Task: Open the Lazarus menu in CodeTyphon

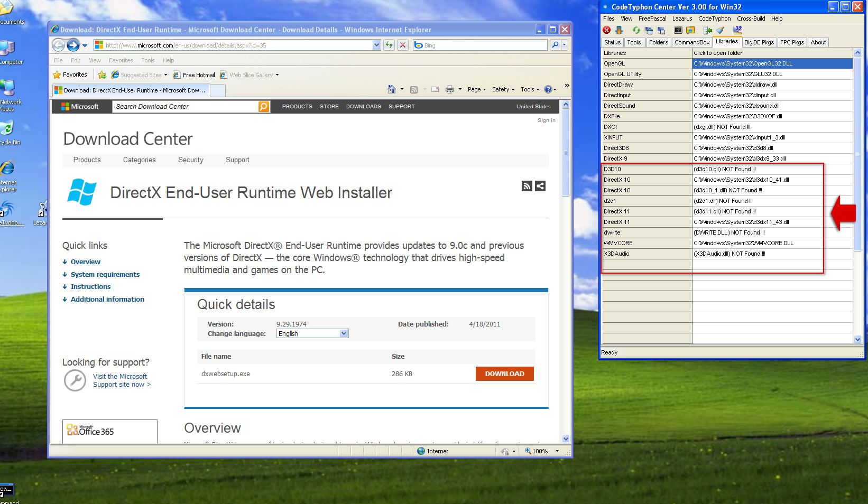Action: pos(682,18)
